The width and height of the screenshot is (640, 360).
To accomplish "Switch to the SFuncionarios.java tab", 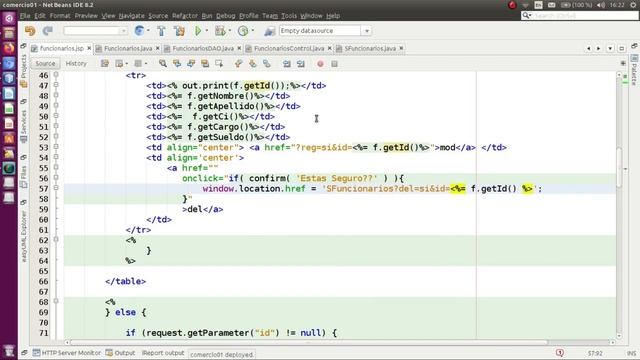I will [x=370, y=48].
